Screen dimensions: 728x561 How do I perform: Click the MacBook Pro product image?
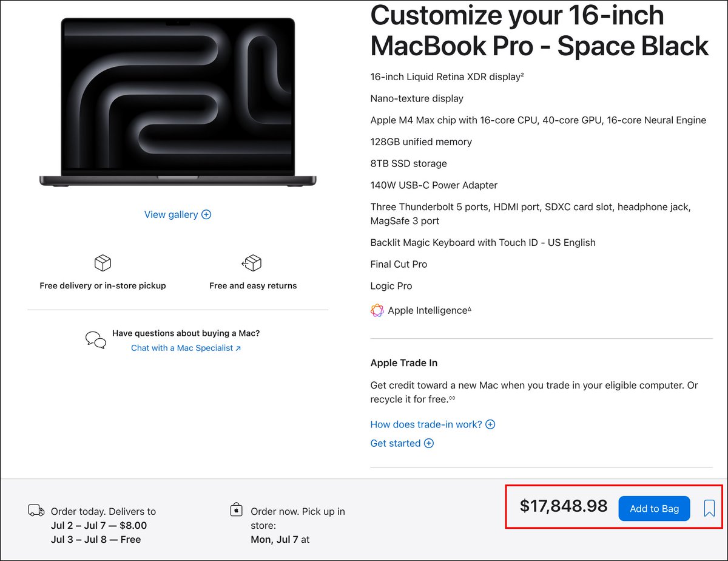[178, 102]
